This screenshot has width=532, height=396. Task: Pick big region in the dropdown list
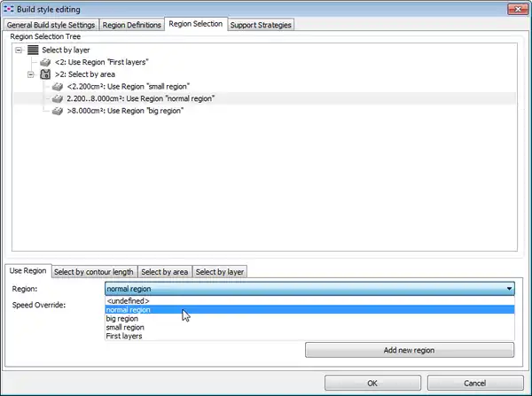click(123, 318)
